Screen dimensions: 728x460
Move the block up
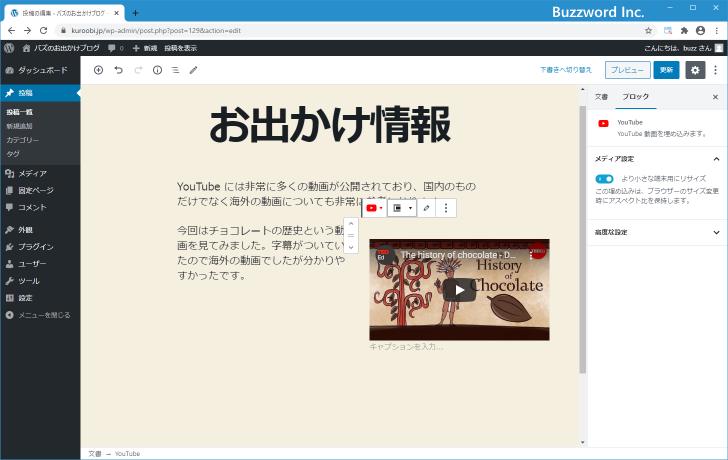point(351,224)
